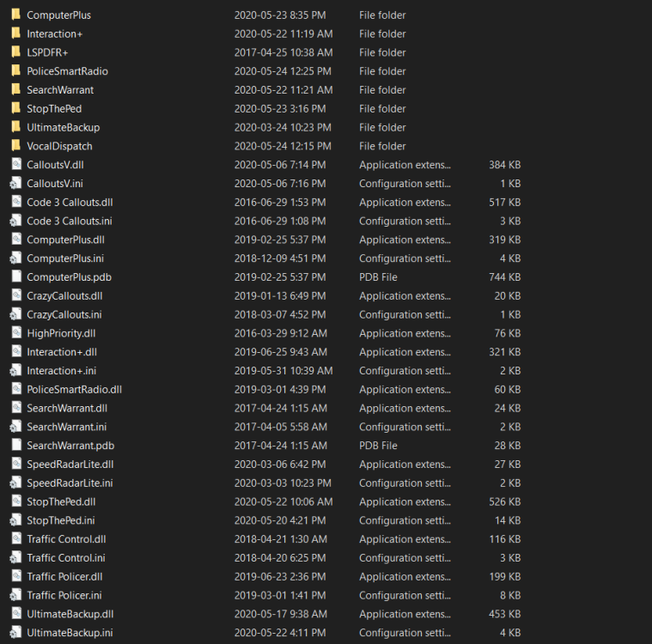Click the date 2017-04-25 10:38 AM
The height and width of the screenshot is (644, 652).
(x=283, y=52)
